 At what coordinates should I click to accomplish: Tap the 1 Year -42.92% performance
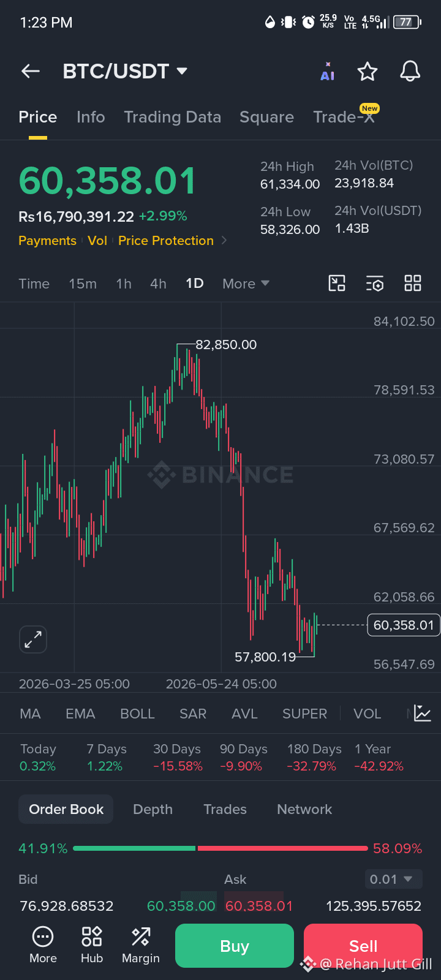click(x=379, y=758)
